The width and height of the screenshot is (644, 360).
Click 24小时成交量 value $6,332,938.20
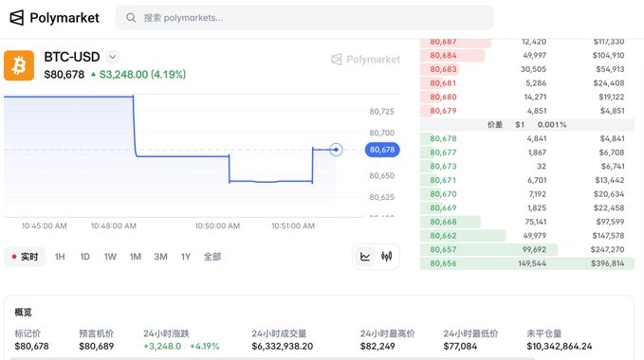[283, 347]
